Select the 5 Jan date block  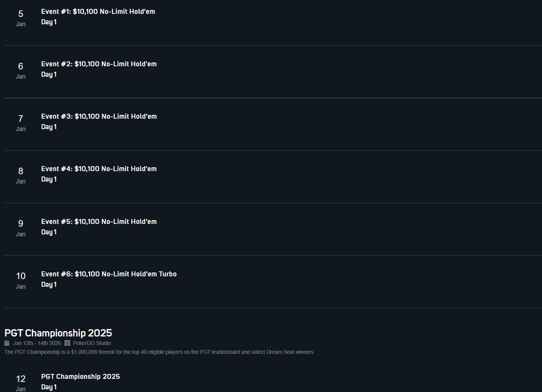[x=21, y=18]
